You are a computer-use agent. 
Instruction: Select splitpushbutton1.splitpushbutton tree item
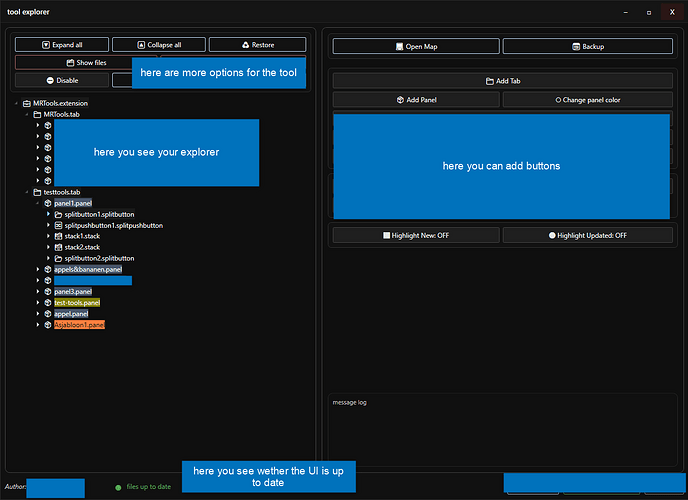pos(114,225)
